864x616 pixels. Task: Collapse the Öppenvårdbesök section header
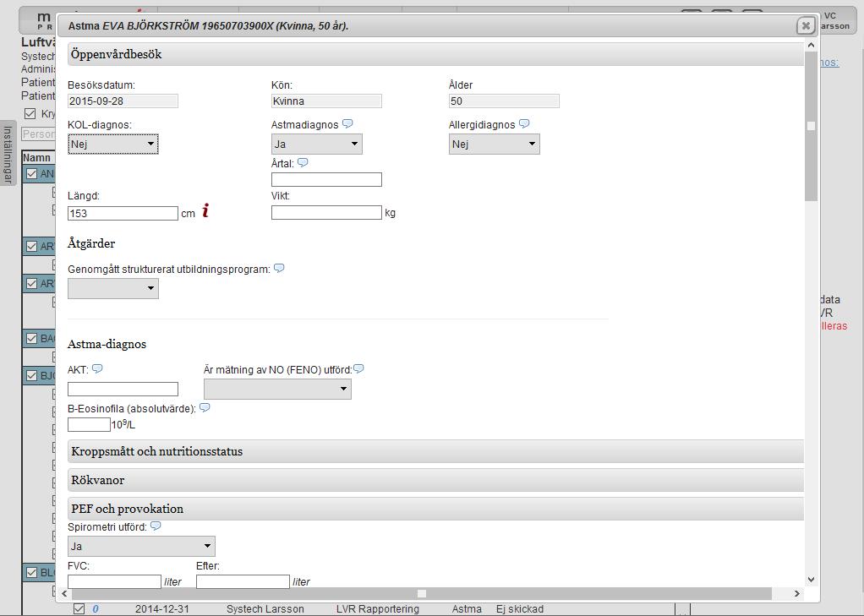click(x=435, y=54)
